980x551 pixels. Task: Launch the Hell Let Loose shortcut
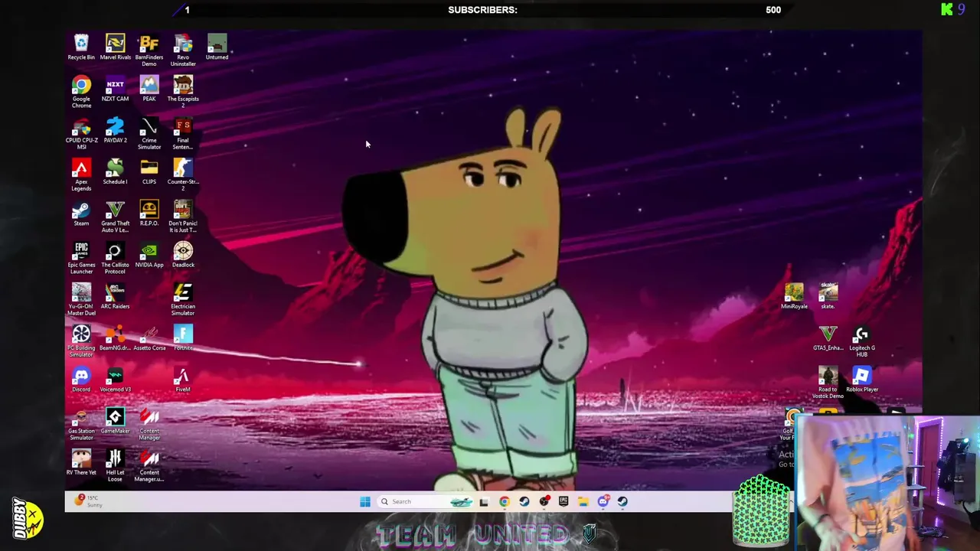point(115,465)
